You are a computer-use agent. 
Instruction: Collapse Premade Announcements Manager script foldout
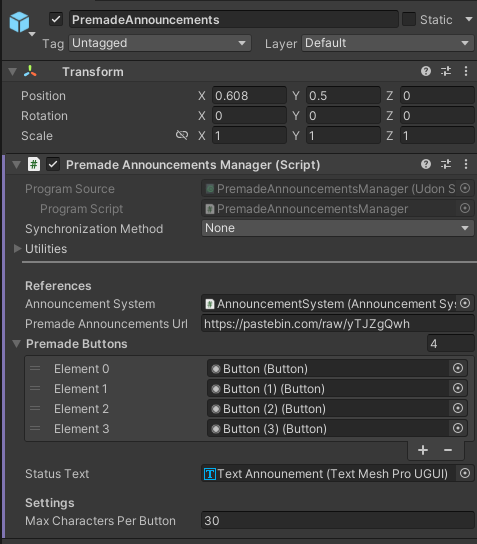[x=16, y=164]
